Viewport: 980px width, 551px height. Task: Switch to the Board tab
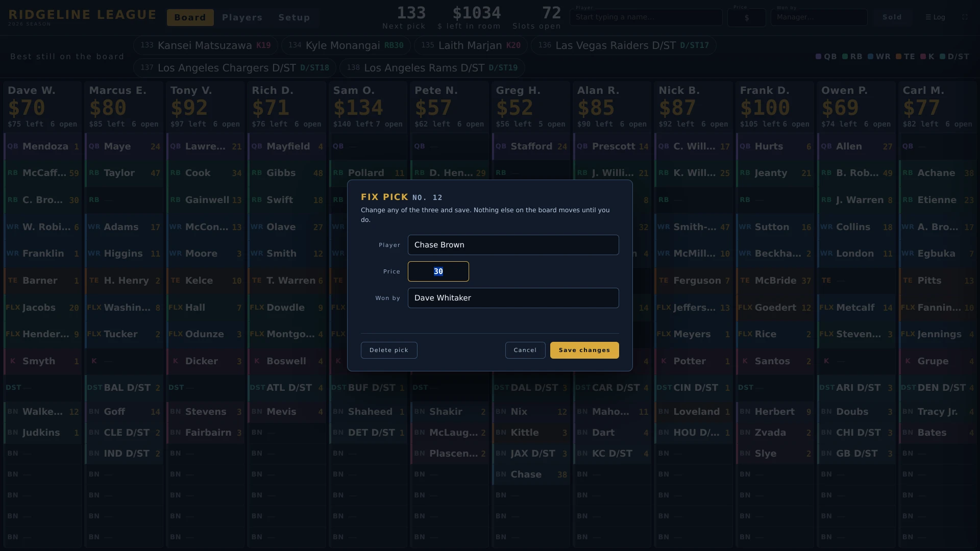190,17
